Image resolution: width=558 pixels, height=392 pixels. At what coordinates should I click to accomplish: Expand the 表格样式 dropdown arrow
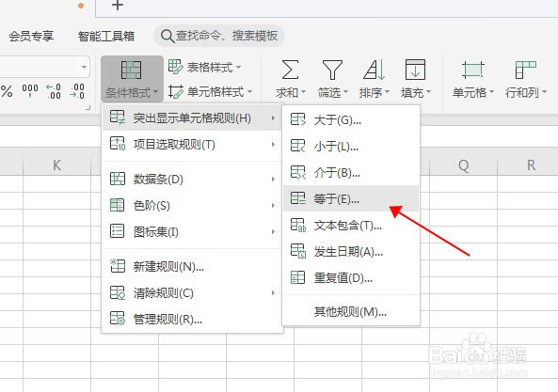click(238, 67)
